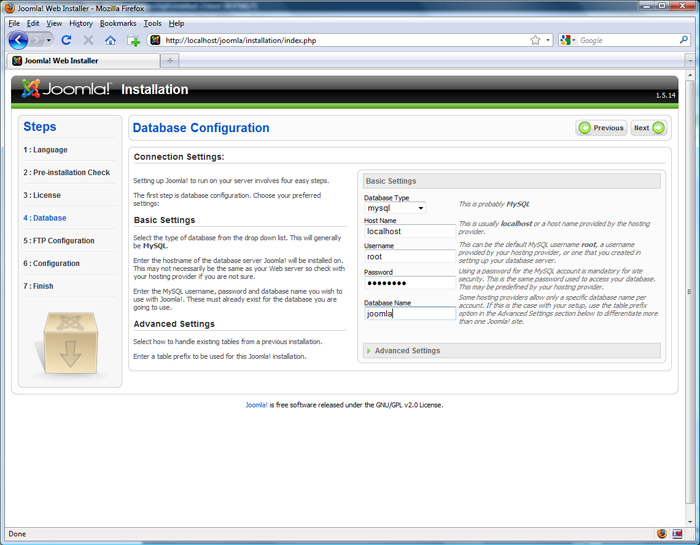
Task: Click the Password field
Action: coord(410,283)
